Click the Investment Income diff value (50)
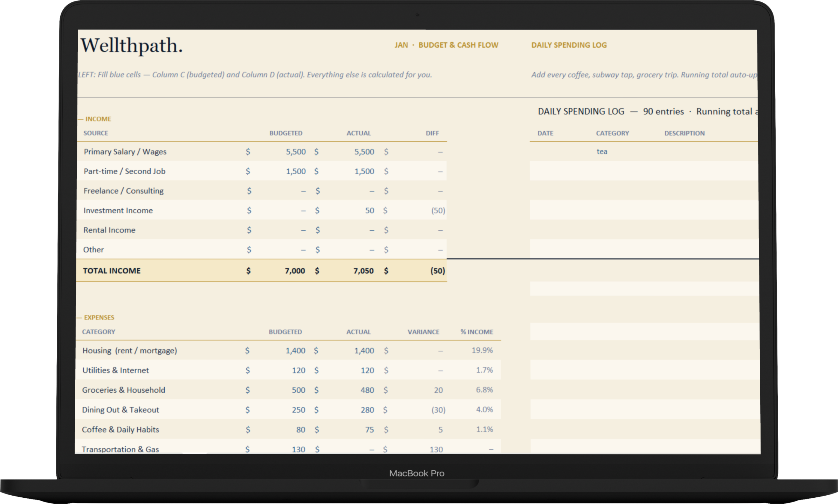838x504 pixels. (x=438, y=210)
